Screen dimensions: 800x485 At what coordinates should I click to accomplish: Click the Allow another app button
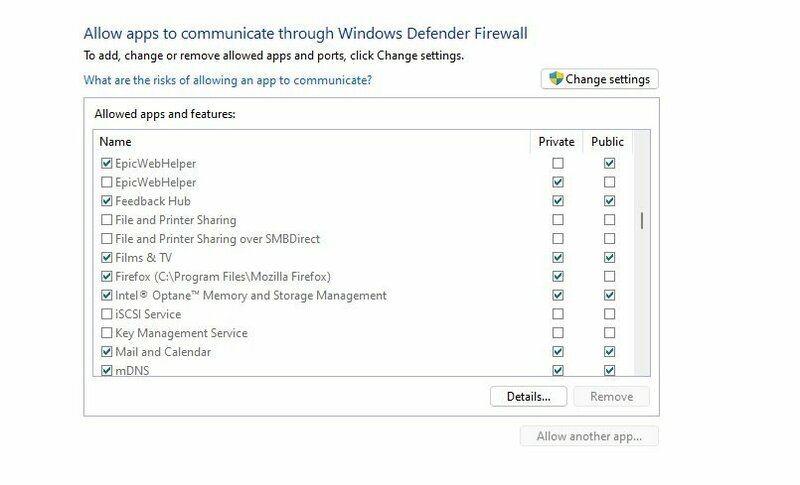coord(589,436)
